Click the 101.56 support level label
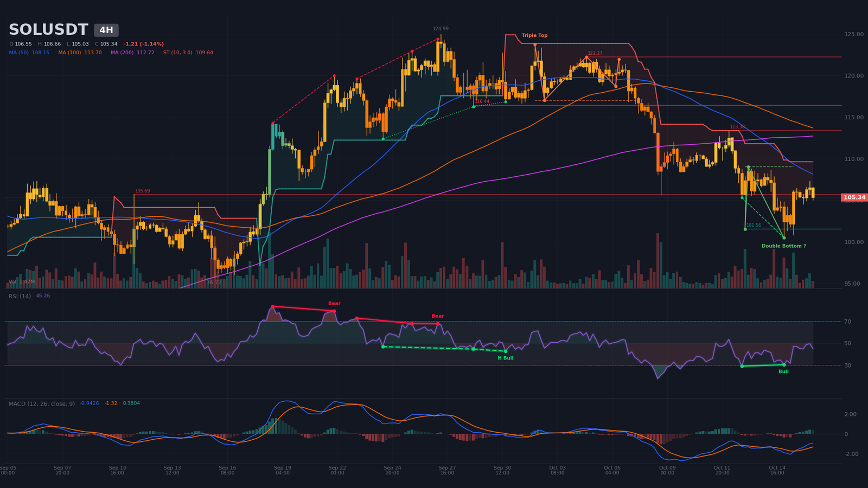This screenshot has width=868, height=488. (x=754, y=225)
